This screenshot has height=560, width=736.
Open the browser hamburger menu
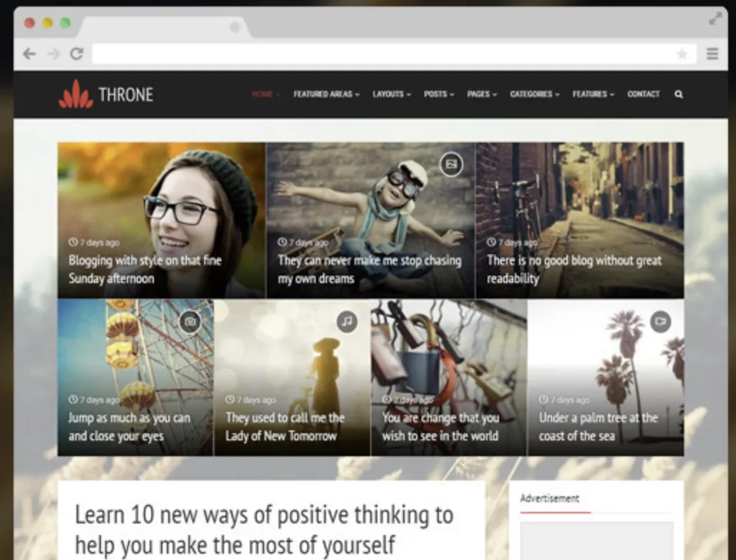(x=712, y=54)
